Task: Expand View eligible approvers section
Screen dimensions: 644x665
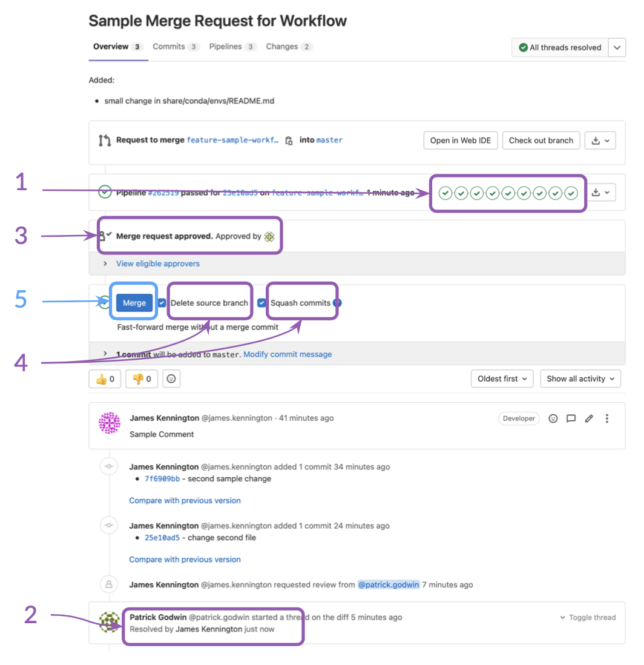Action: click(x=157, y=264)
